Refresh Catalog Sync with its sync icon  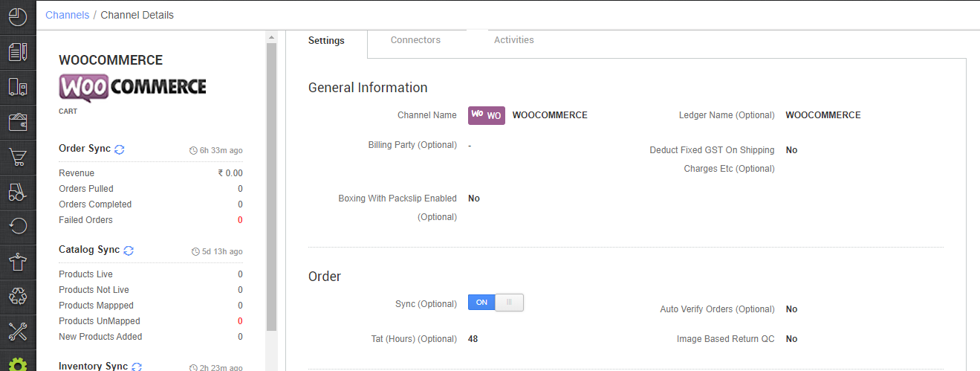(x=129, y=251)
